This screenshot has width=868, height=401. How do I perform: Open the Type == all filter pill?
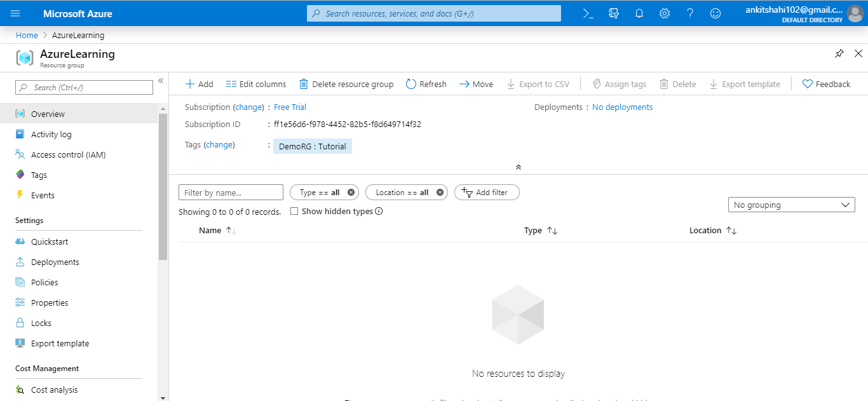(x=324, y=193)
